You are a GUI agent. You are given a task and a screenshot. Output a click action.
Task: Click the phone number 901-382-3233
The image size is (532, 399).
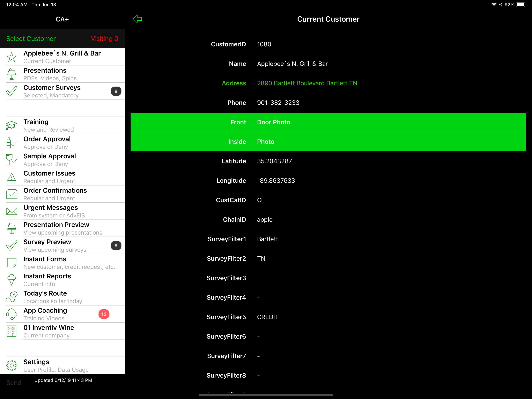pyautogui.click(x=278, y=102)
